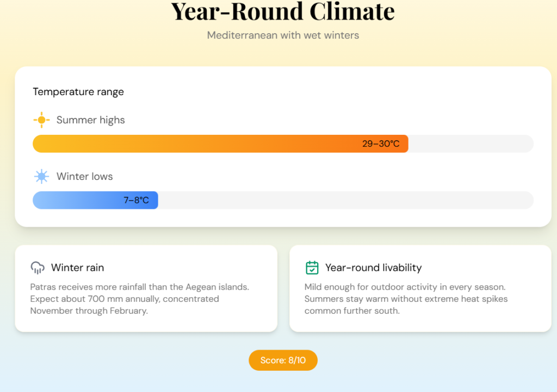Click the blue icon beside Winter lows

pos(41,177)
